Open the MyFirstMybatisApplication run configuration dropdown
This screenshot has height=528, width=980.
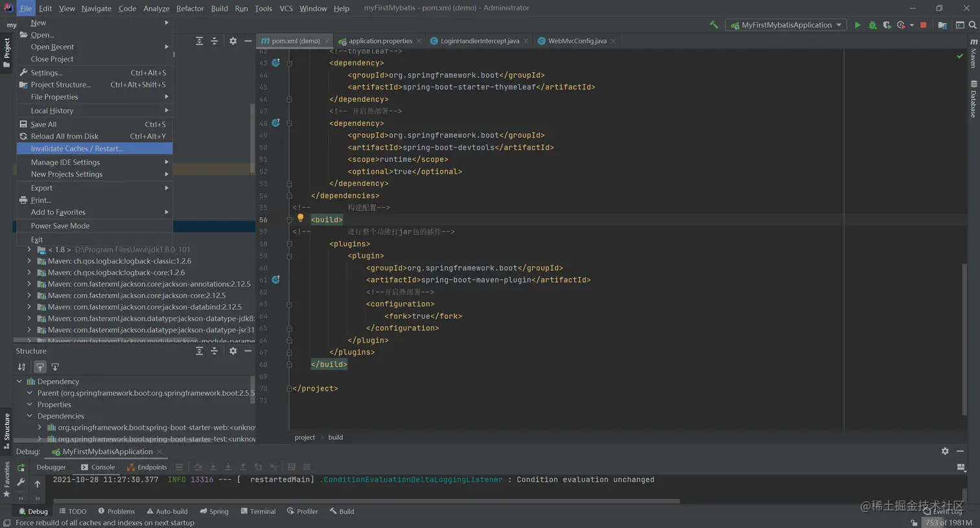[787, 25]
